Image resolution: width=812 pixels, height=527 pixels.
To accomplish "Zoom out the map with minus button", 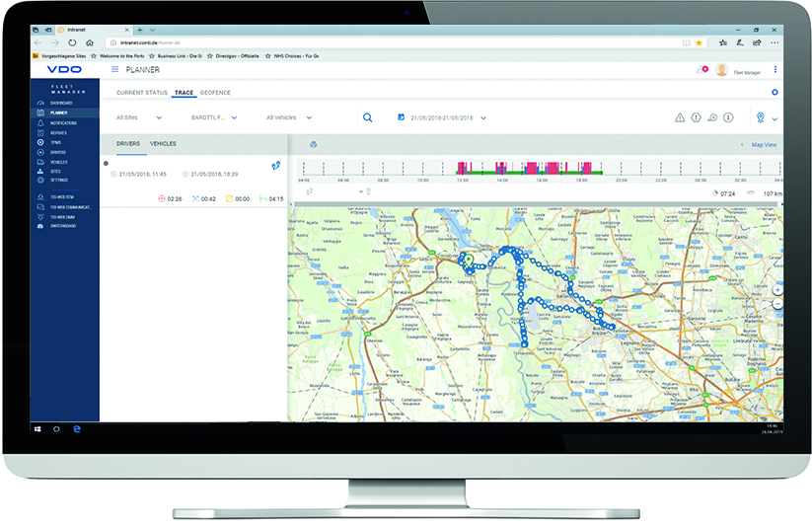I will (x=777, y=304).
